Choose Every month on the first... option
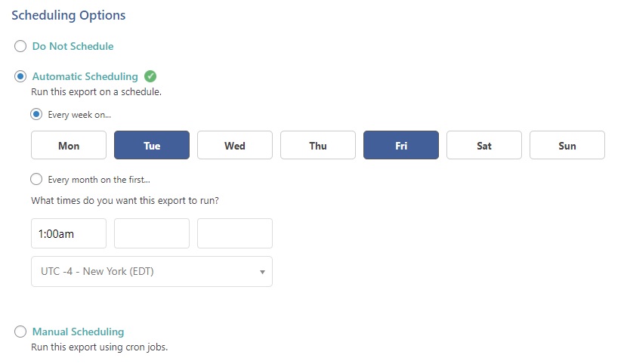 click(36, 180)
